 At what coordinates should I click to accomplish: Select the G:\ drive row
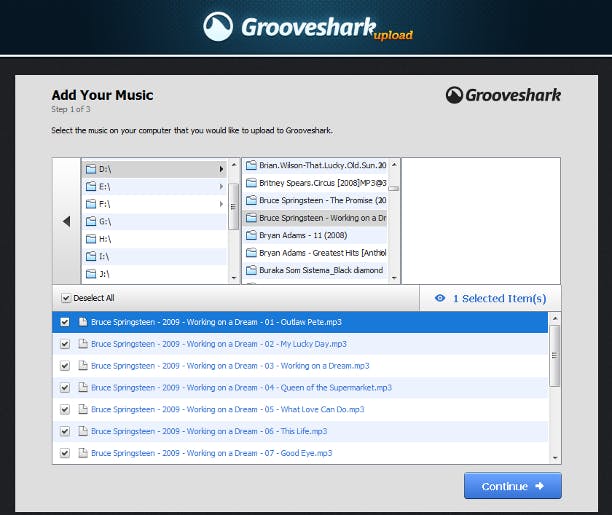[x=155, y=221]
